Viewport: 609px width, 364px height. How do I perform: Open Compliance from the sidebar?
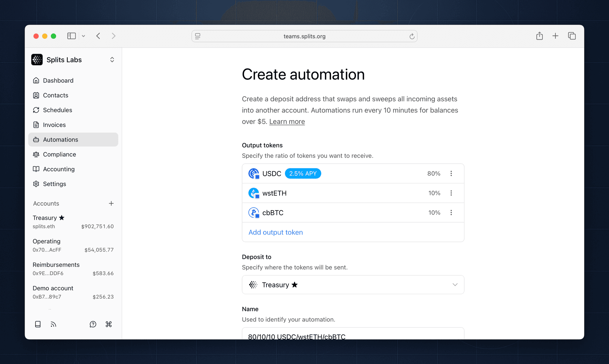[x=59, y=154]
